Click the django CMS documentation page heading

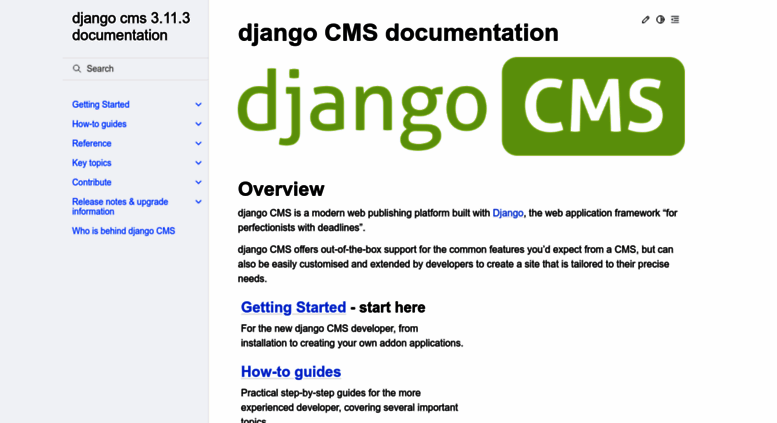pyautogui.click(x=398, y=33)
